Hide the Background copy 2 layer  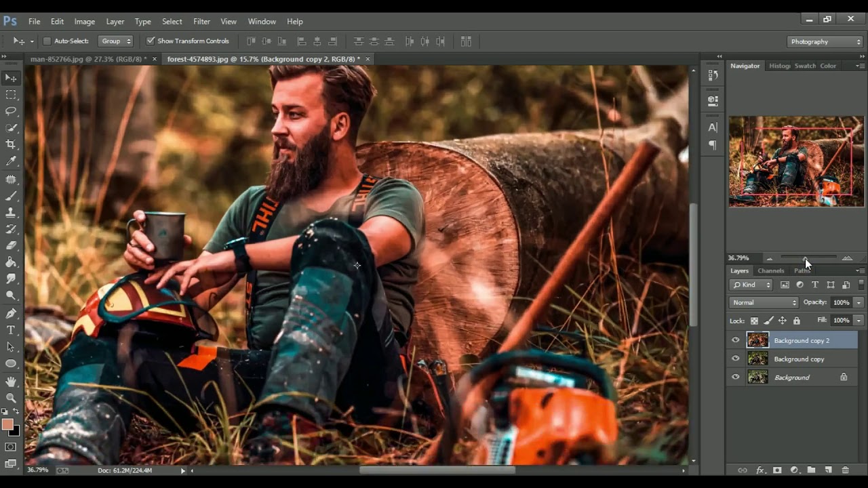click(736, 340)
